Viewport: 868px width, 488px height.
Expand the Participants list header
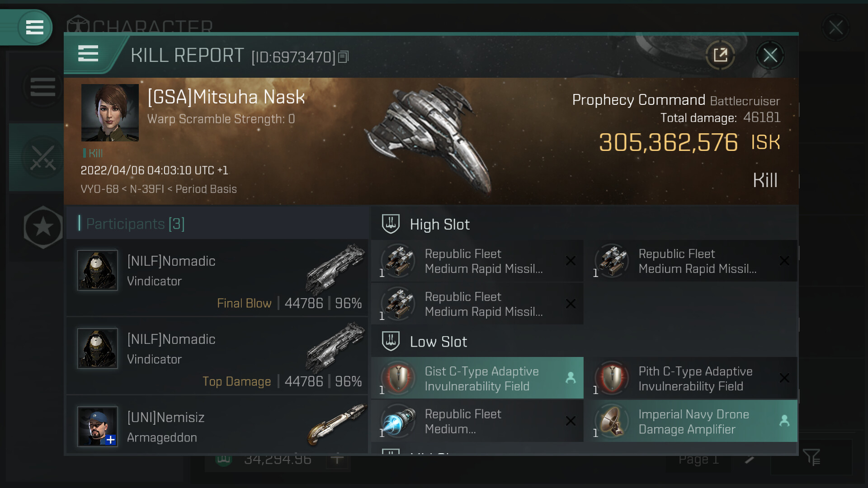click(135, 223)
